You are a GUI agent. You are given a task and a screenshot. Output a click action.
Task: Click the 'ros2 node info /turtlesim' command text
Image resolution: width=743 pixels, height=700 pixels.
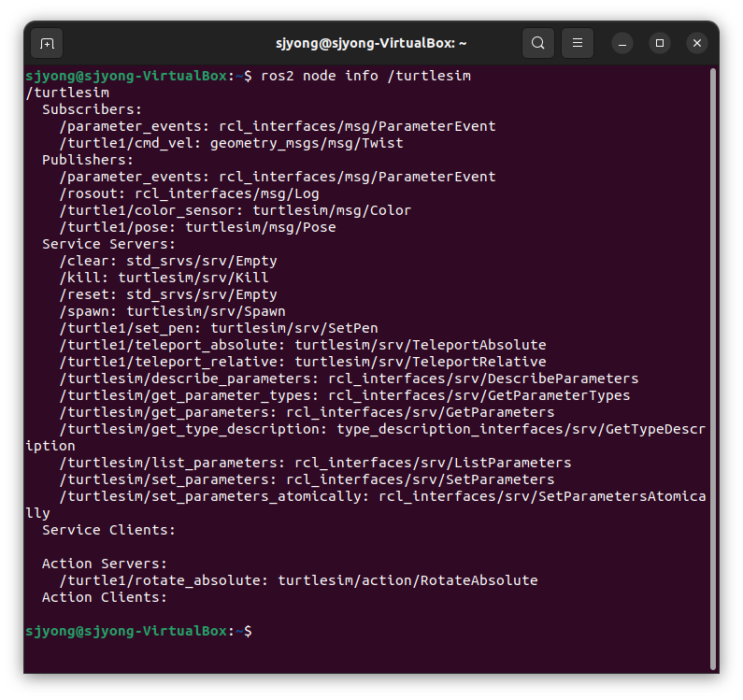point(365,76)
